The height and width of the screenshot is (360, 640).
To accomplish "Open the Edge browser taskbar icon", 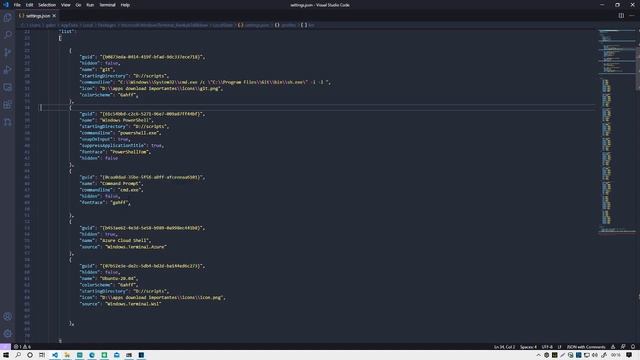I will (92, 355).
